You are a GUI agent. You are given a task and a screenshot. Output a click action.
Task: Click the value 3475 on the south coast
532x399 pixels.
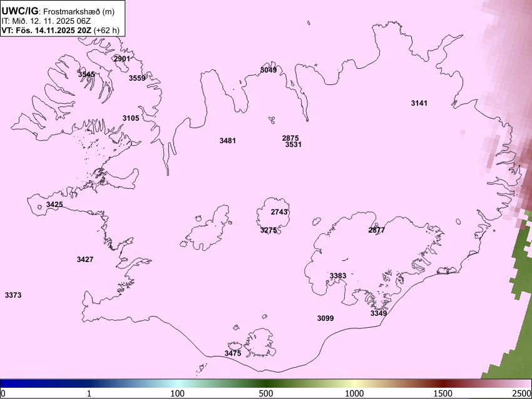click(233, 353)
